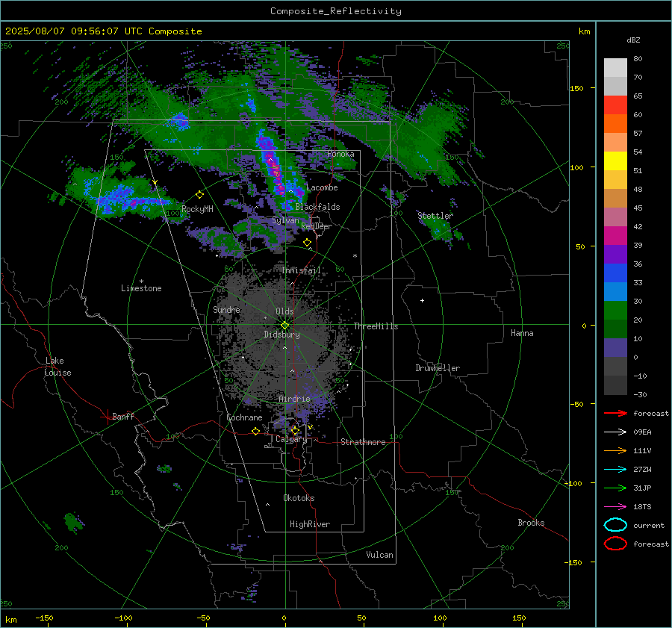Screen dimensions: 672x628
Task: Click the red cross marker at Banff
Action: (107, 417)
